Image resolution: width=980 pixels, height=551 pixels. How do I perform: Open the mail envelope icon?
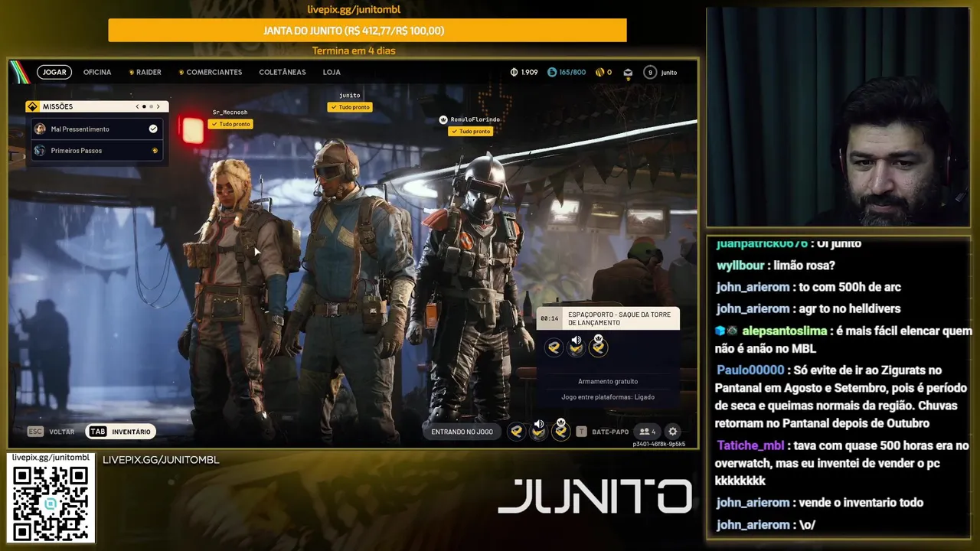point(628,73)
